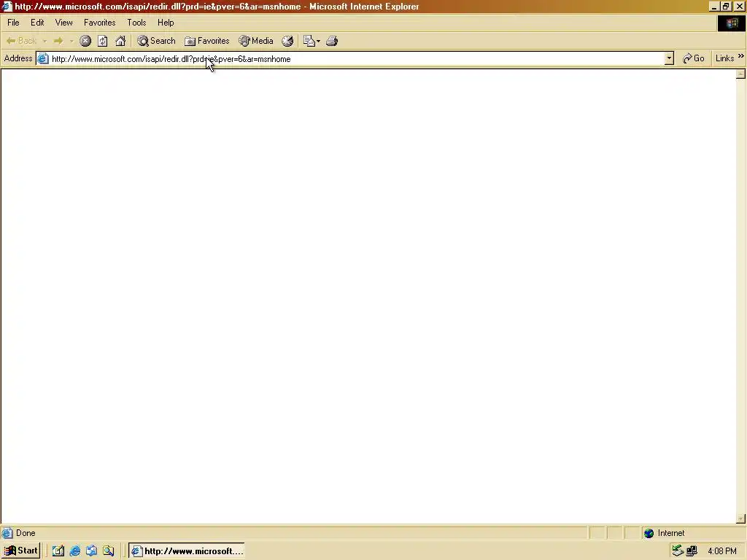Click the magnifier Quick Launch icon
Image resolution: width=747 pixels, height=560 pixels.
(x=109, y=551)
